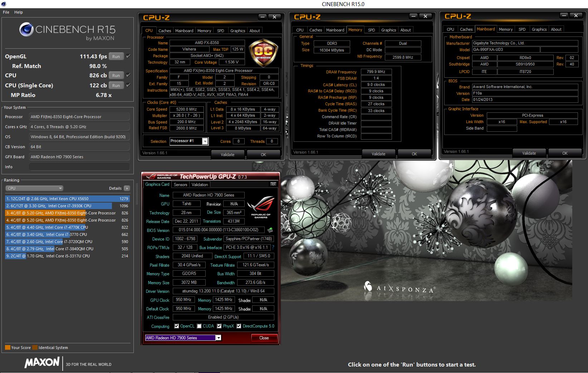Toggle the OpenGL test checkbox
Image resolution: width=588 pixels, height=373 pixels.
(x=128, y=56)
